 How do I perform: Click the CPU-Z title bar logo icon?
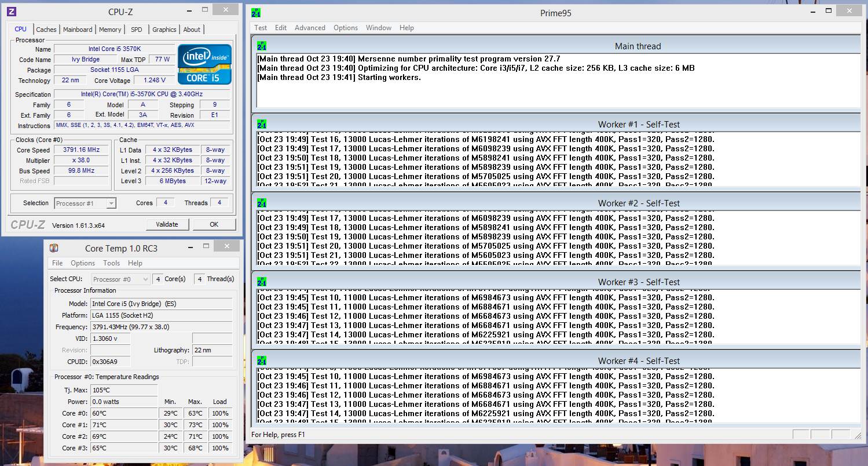pyautogui.click(x=11, y=11)
